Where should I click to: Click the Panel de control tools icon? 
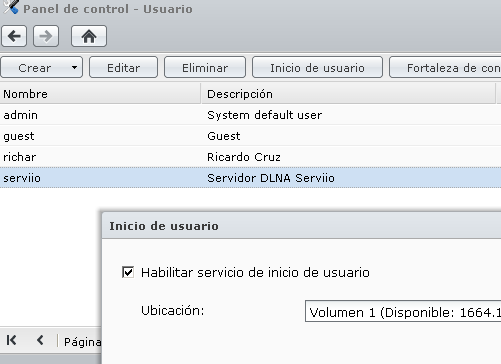coord(10,7)
